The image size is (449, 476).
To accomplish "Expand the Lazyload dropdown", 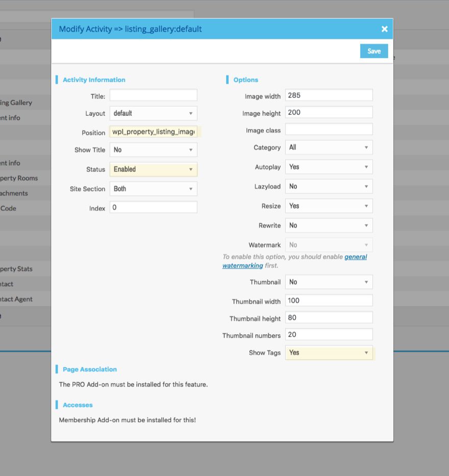I will click(329, 186).
